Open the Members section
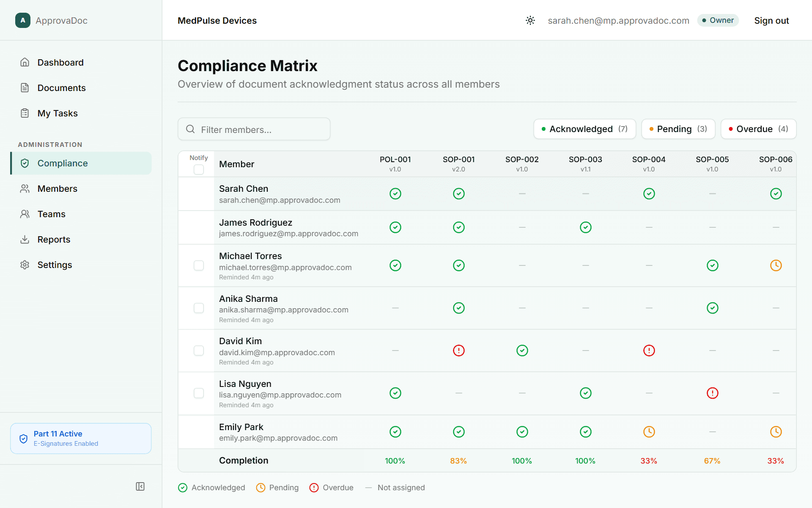This screenshot has height=508, width=812. pos(57,188)
